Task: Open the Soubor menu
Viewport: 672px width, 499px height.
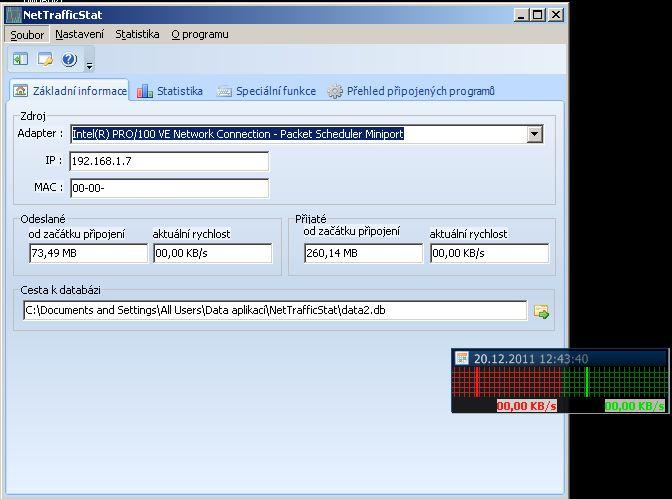Action: point(27,34)
